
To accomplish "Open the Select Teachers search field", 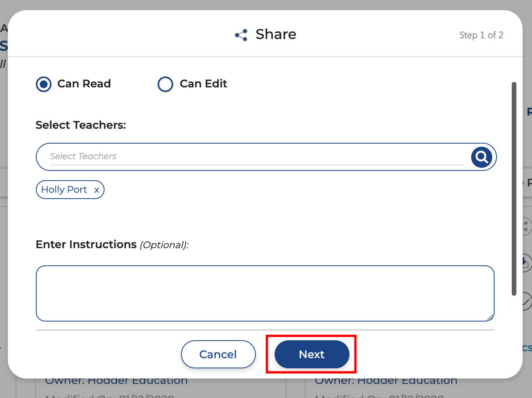I will click(255, 156).
